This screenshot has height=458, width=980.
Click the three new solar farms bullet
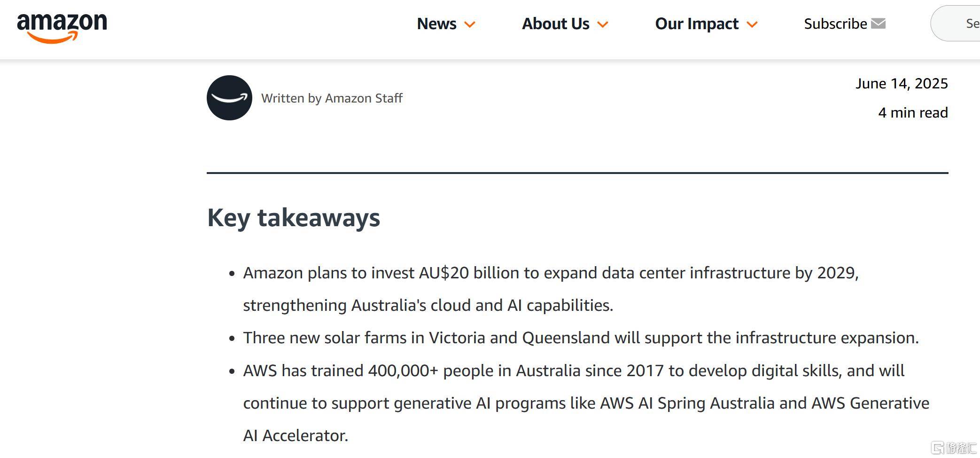pyautogui.click(x=581, y=338)
